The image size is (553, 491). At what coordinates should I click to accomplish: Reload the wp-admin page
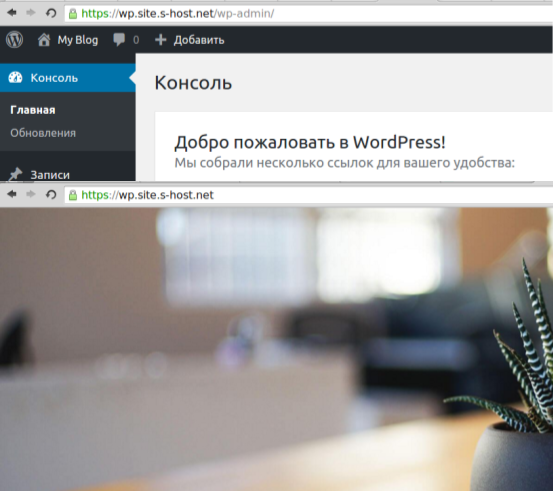click(x=51, y=13)
